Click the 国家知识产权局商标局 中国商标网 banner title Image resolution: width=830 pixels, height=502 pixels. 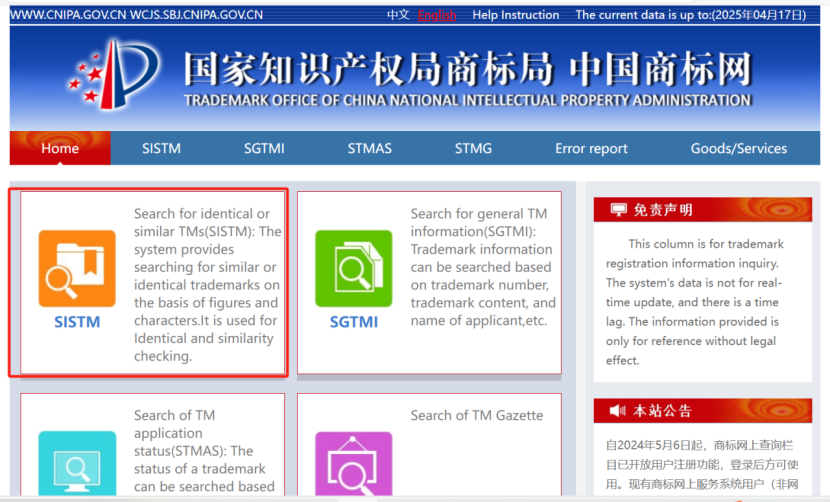pyautogui.click(x=468, y=69)
